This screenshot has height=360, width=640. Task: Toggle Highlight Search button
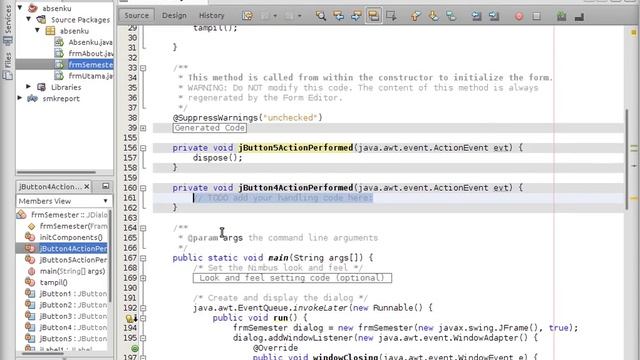[373, 16]
